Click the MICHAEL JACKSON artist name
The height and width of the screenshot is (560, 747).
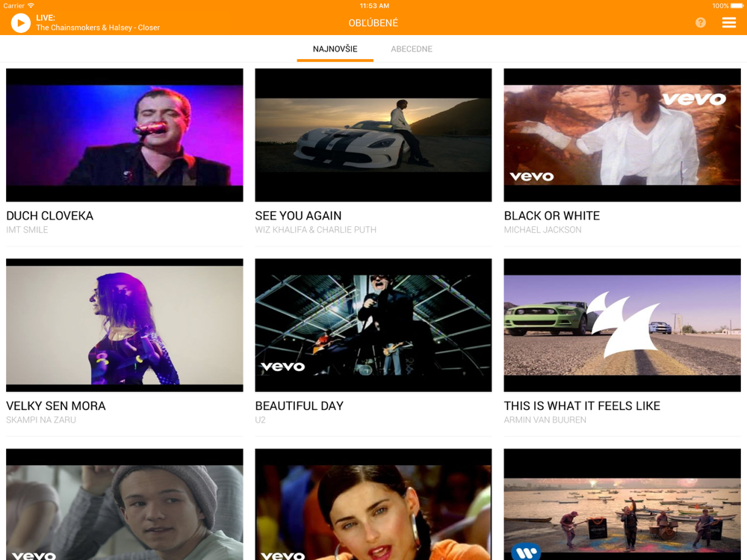(542, 229)
